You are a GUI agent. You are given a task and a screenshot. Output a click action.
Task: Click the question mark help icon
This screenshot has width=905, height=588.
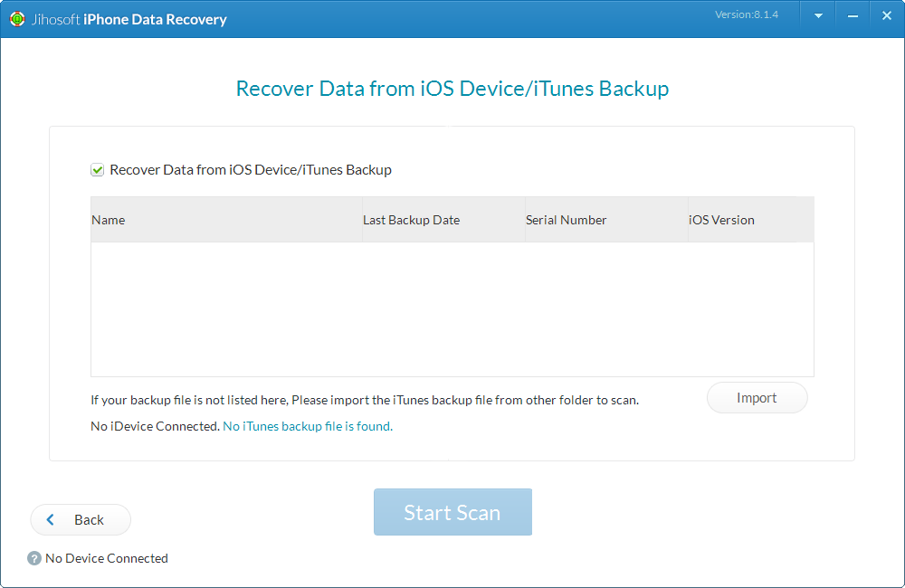click(x=34, y=558)
